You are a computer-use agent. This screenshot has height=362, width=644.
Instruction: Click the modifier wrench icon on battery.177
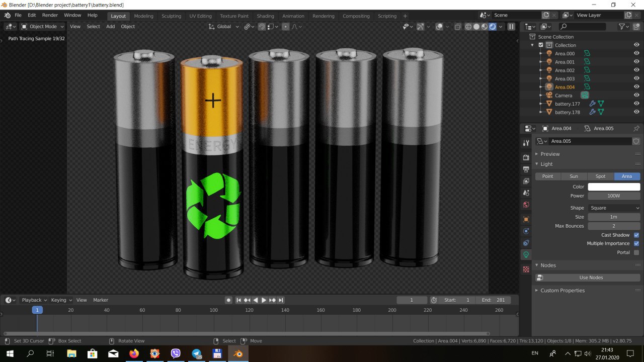(592, 104)
